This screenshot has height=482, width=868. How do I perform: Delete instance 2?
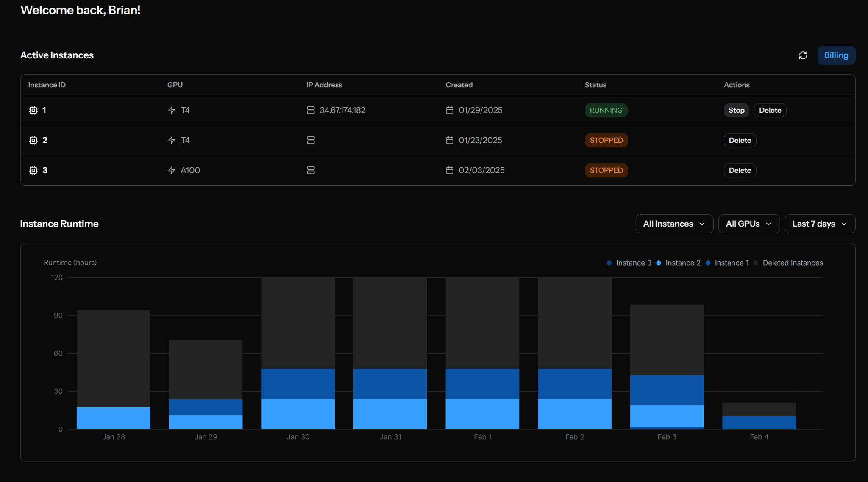(x=740, y=140)
